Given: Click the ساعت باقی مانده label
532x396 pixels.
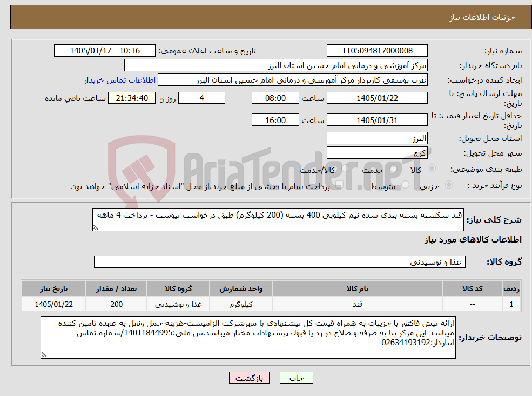Looking at the screenshot, I should (x=75, y=98).
